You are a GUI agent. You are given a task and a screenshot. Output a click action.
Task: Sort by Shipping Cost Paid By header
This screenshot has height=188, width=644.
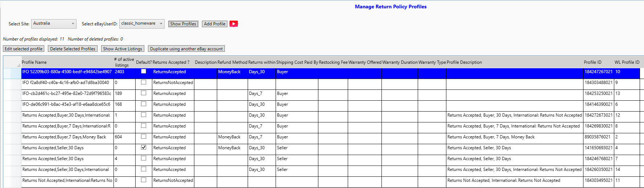297,62
